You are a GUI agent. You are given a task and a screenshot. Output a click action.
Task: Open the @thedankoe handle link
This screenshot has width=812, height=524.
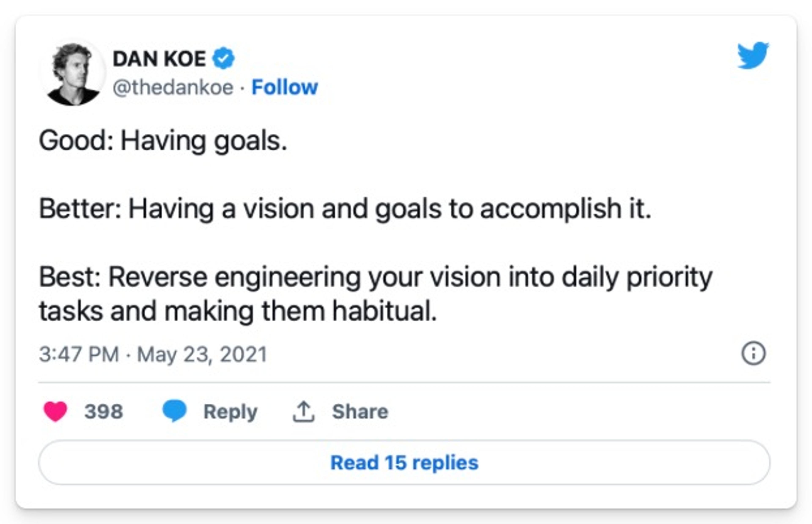click(x=173, y=88)
